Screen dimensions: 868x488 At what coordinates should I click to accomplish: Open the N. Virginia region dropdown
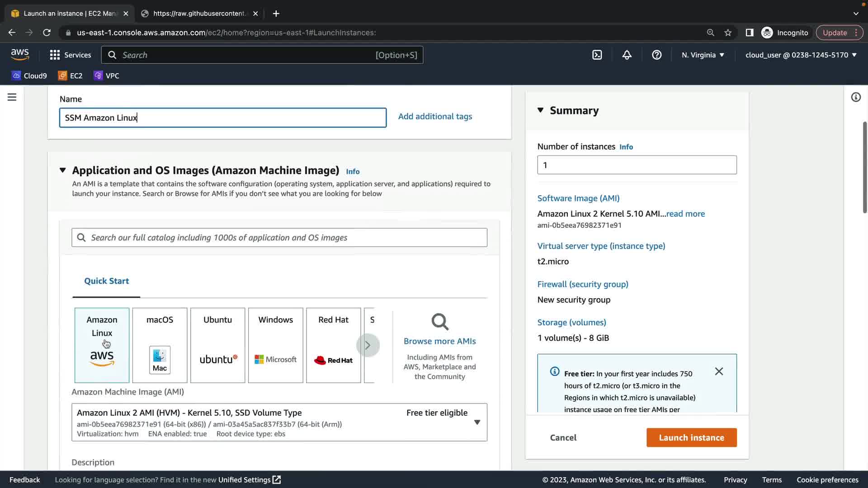pos(703,55)
